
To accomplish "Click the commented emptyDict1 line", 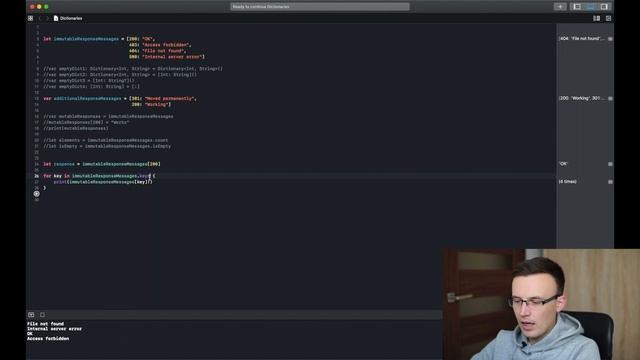I will pos(133,69).
